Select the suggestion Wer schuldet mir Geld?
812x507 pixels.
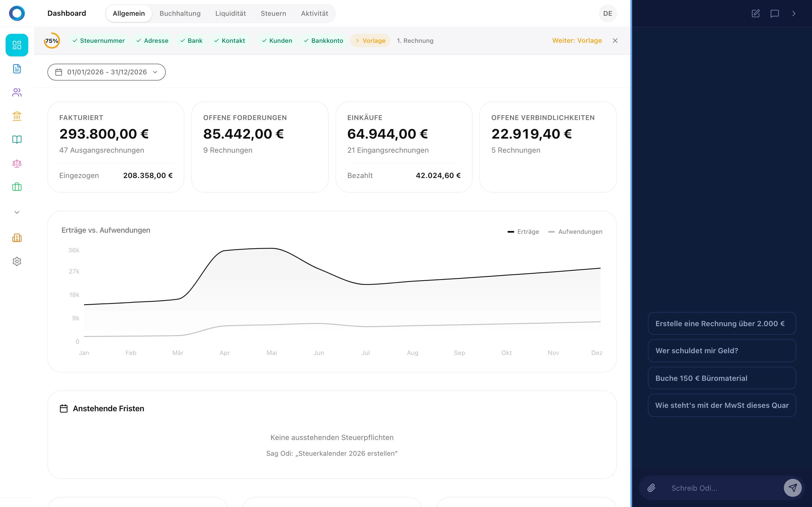click(x=721, y=350)
